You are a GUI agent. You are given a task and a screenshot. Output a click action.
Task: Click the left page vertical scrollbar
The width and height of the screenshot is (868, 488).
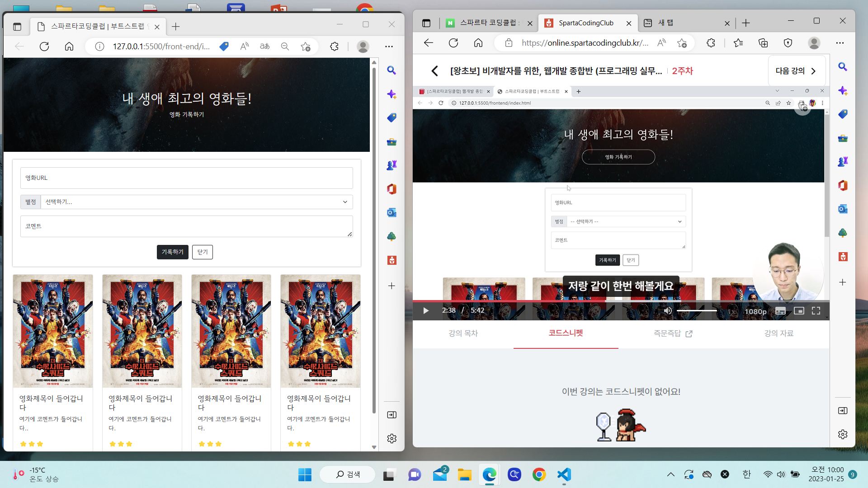pos(374,239)
